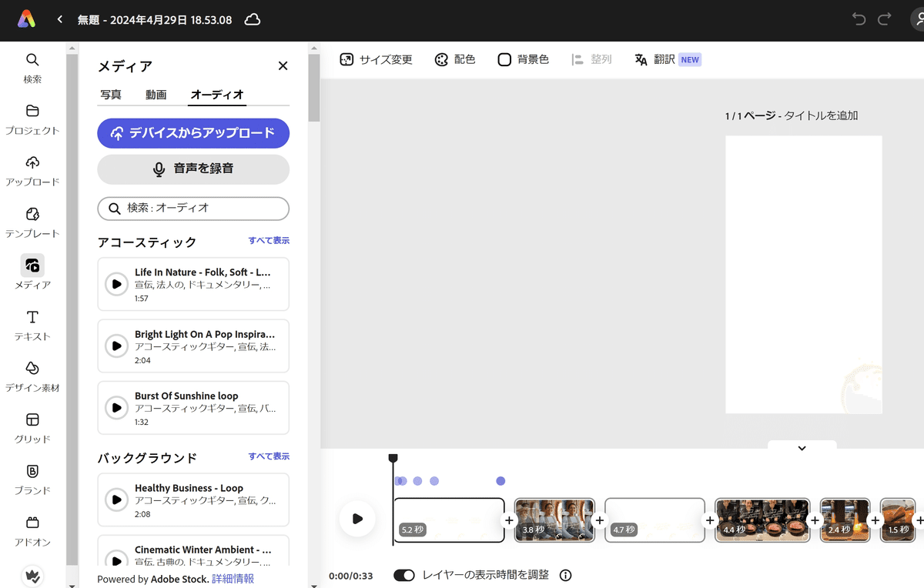Preview Life In Nature track

[x=116, y=284]
